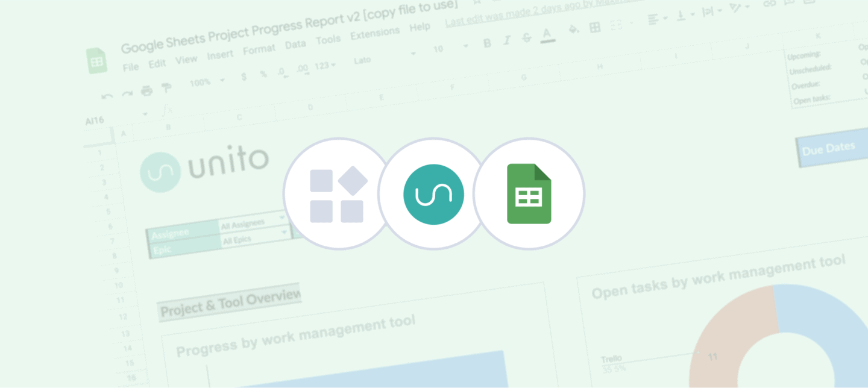Viewport: 868px width, 388px height.
Task: Click the central teal Unito logo circle
Action: point(433,194)
